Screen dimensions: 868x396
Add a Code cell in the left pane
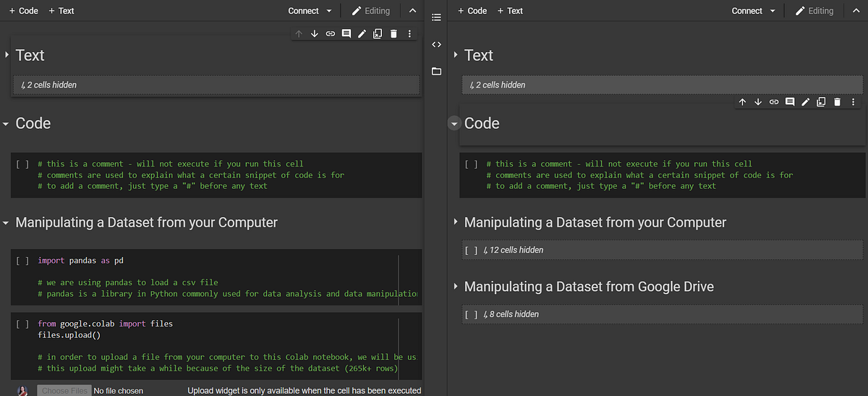(23, 11)
